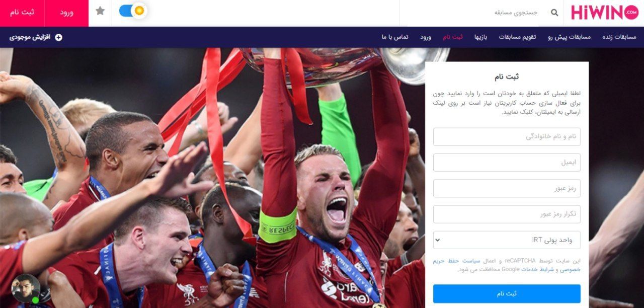Click the plus icon beside افزایش موجودی
The height and width of the screenshot is (308, 644).
[58, 37]
